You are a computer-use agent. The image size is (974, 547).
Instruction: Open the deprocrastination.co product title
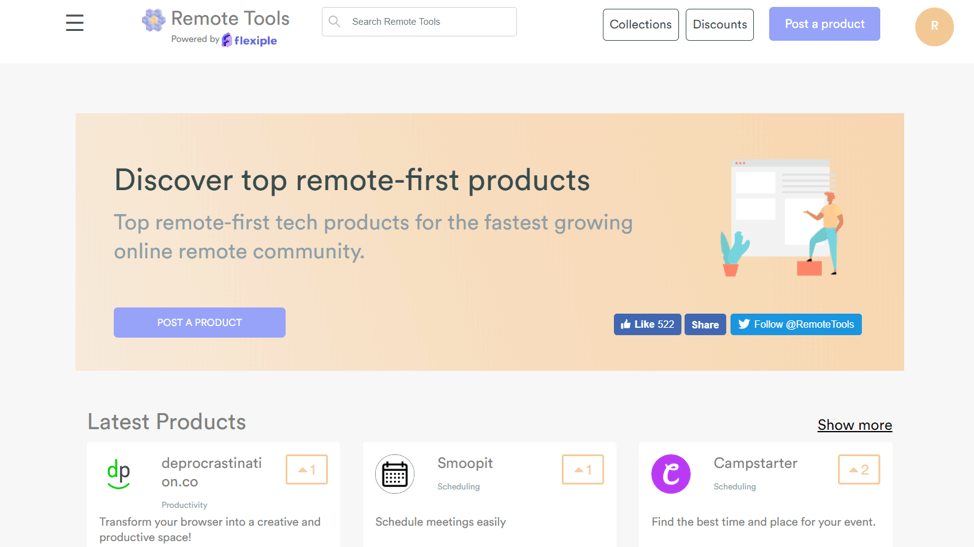point(211,472)
